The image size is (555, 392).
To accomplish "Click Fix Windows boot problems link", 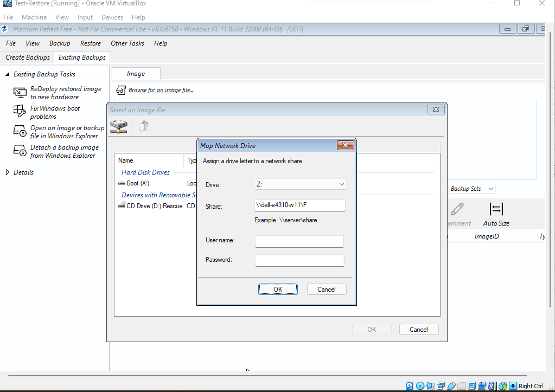I will coord(55,112).
